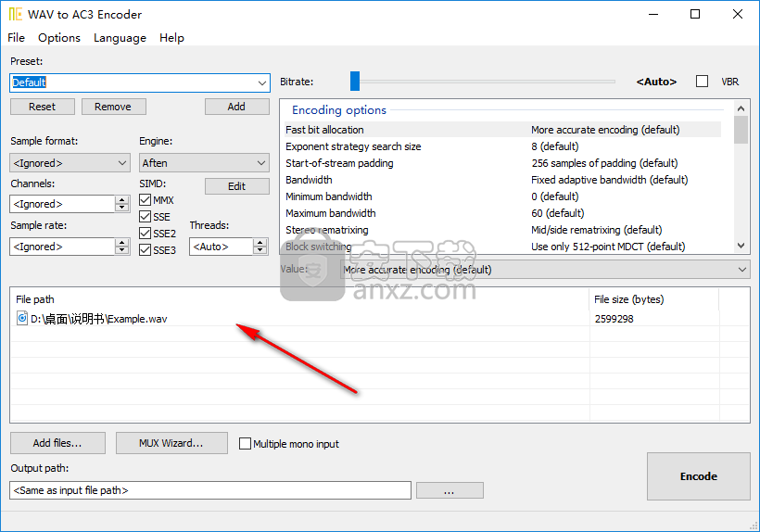Decrease Channels with the down arrow
760x532 pixels.
click(x=122, y=209)
